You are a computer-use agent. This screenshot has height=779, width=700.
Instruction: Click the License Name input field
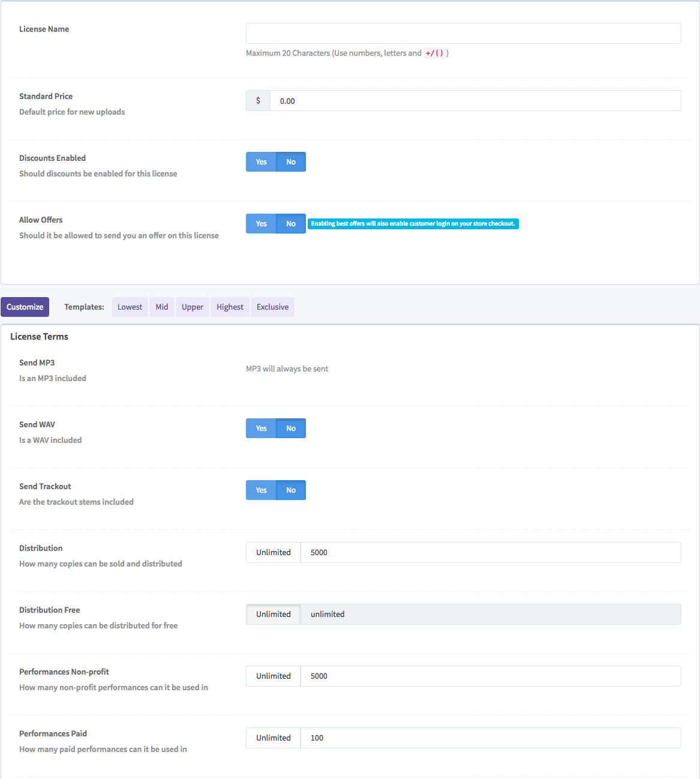463,34
